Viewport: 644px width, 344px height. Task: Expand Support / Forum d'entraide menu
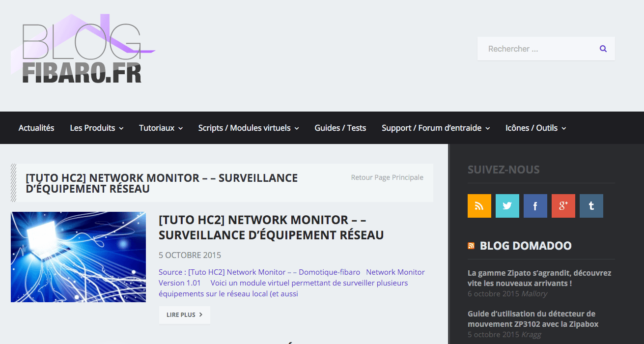point(436,128)
